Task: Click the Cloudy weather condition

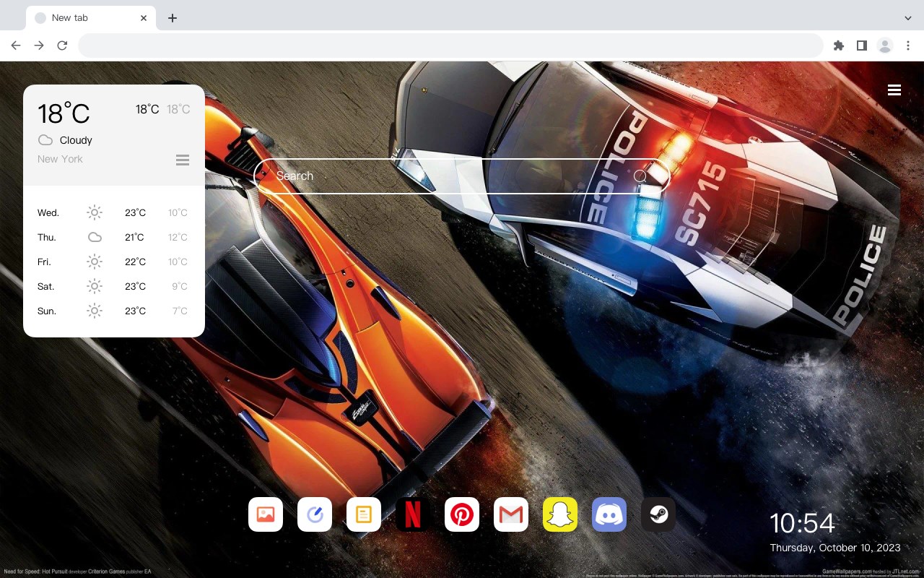Action: [76, 140]
